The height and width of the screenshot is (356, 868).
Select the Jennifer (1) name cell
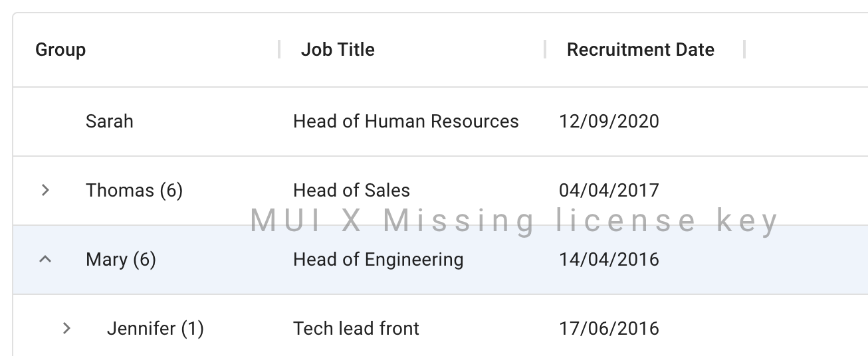click(155, 329)
